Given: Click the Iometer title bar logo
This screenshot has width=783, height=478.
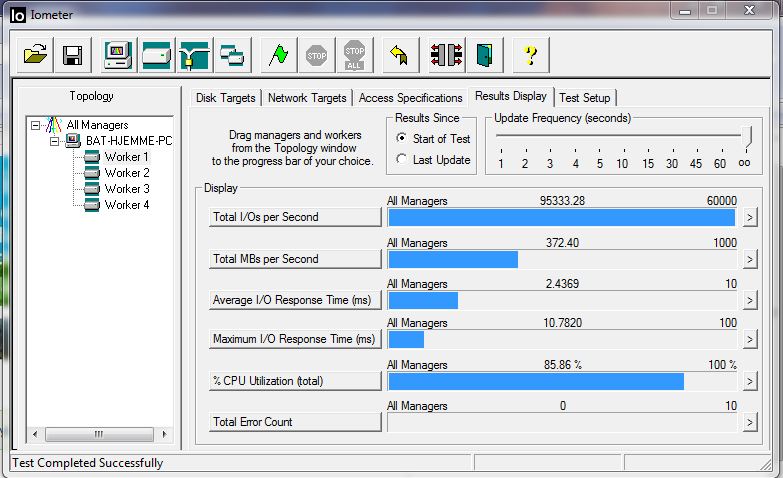Looking at the screenshot, I should point(17,15).
